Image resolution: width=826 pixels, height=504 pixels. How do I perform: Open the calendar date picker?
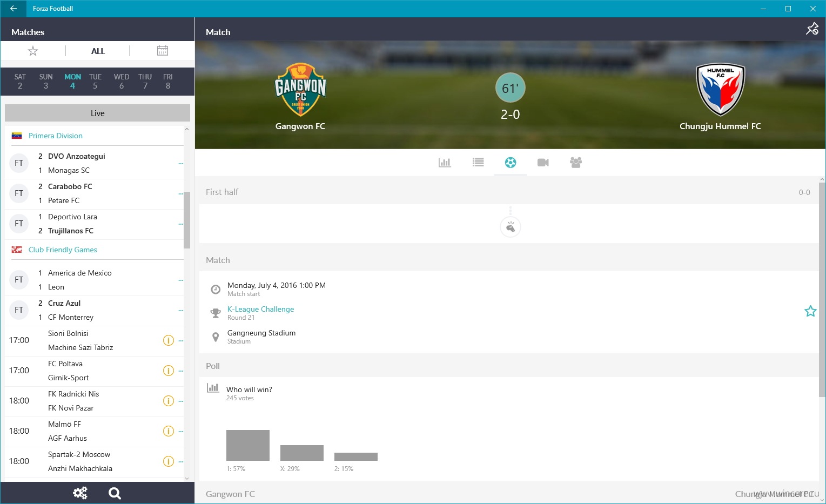point(163,51)
